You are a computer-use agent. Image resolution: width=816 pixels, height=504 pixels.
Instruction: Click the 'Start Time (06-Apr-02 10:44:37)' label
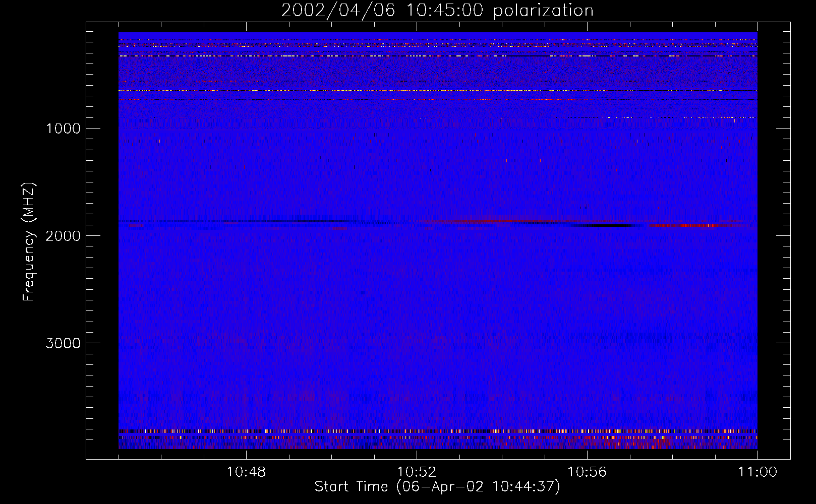click(437, 487)
